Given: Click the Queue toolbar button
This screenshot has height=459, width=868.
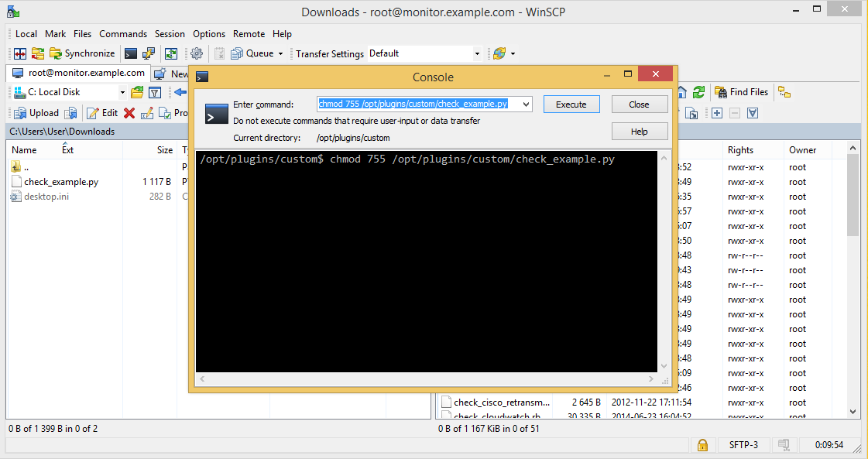Looking at the screenshot, I should (x=252, y=53).
